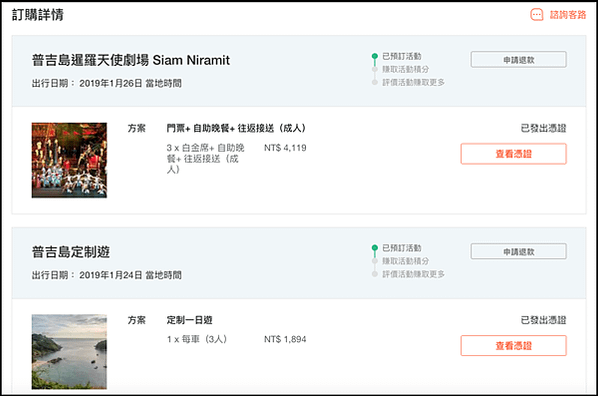Click the green 已預訂活動 status dot for 普吉島定制遊

(375, 248)
